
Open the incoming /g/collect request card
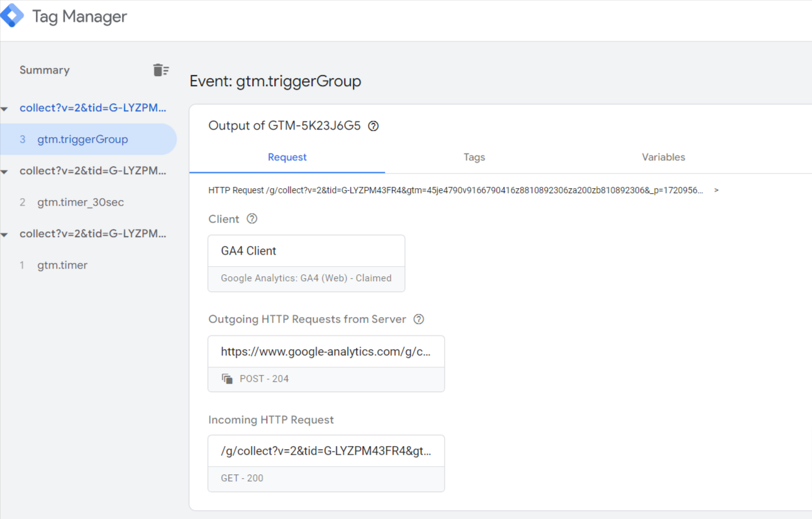tap(326, 463)
